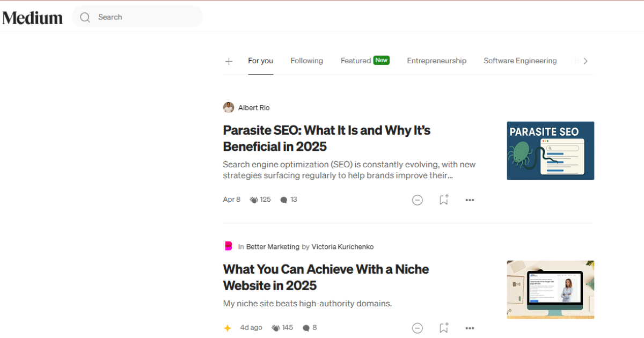
Task: Click the Apr 8 date text
Action: (232, 200)
